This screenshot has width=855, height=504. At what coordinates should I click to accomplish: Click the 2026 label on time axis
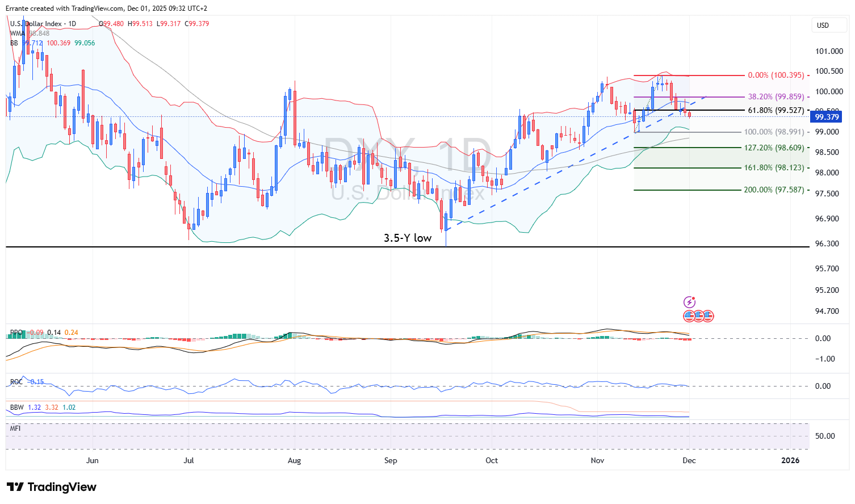(790, 460)
